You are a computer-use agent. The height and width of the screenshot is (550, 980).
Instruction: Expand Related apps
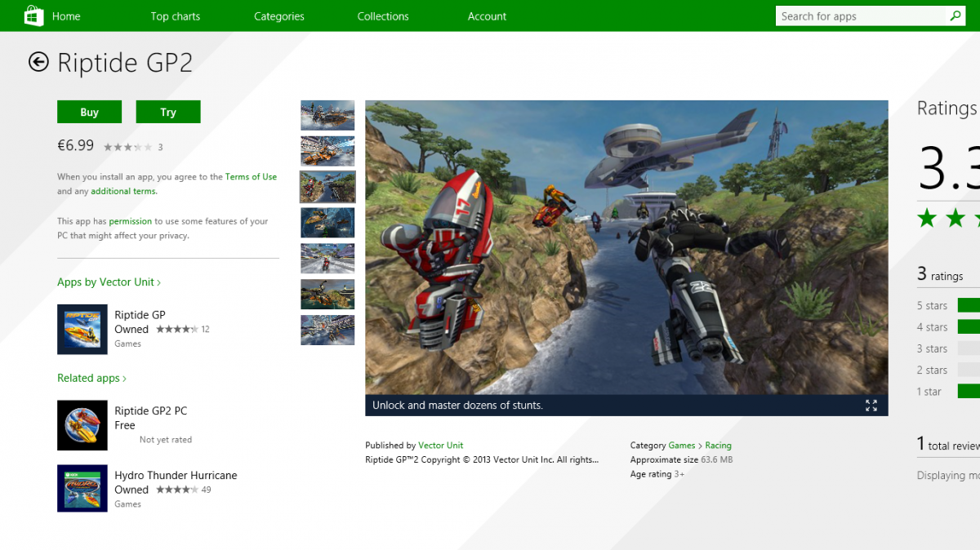(91, 378)
